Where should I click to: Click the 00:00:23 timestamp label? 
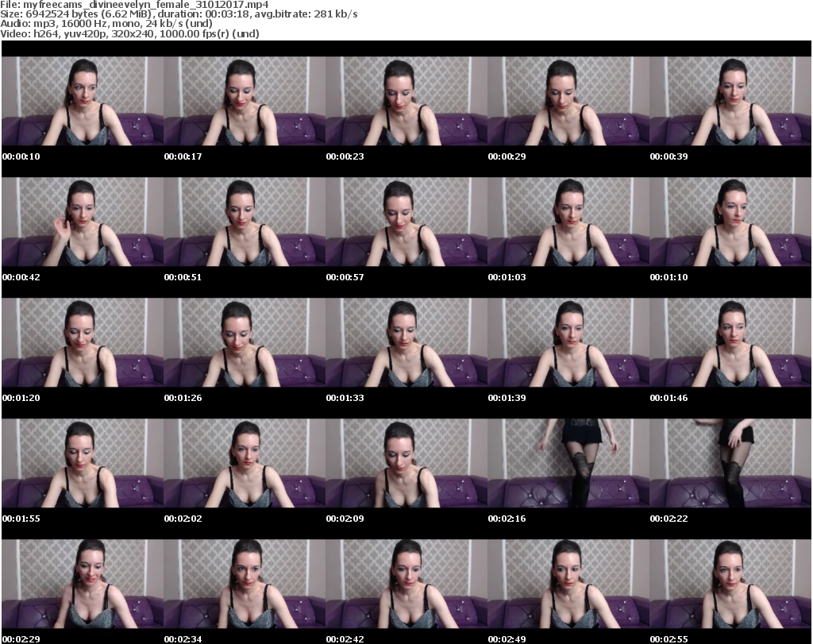[345, 156]
